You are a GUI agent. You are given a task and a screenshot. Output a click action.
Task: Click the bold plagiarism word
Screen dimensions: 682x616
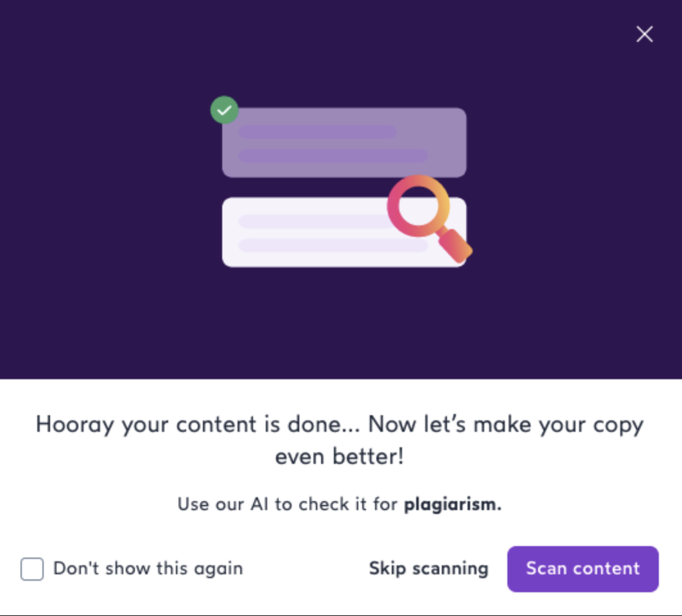pos(452,504)
